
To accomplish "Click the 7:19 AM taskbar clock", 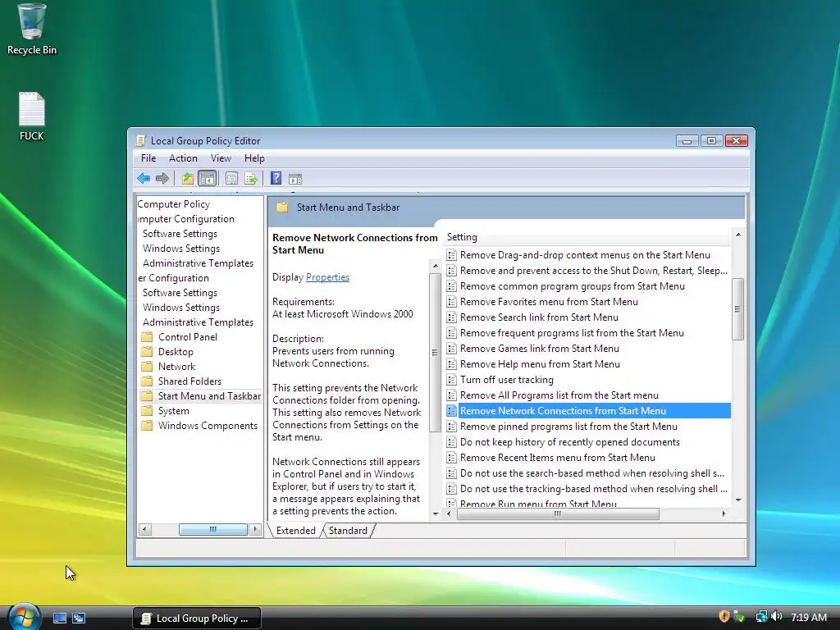I will pos(808,617).
